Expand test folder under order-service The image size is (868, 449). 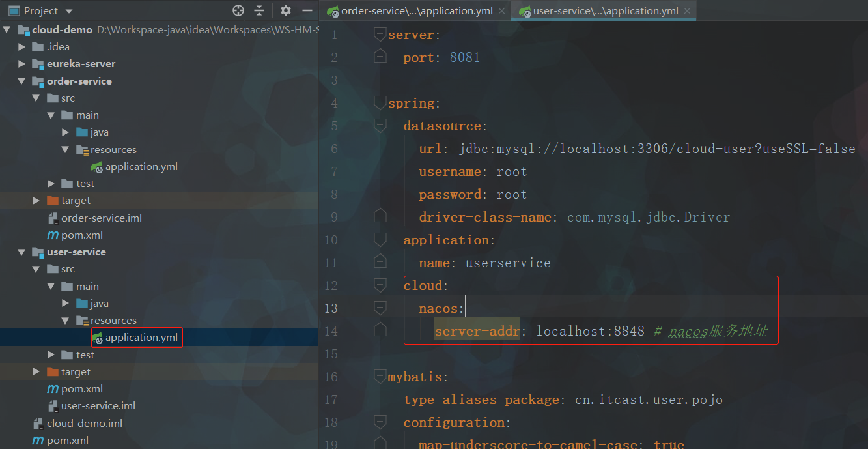pos(51,184)
